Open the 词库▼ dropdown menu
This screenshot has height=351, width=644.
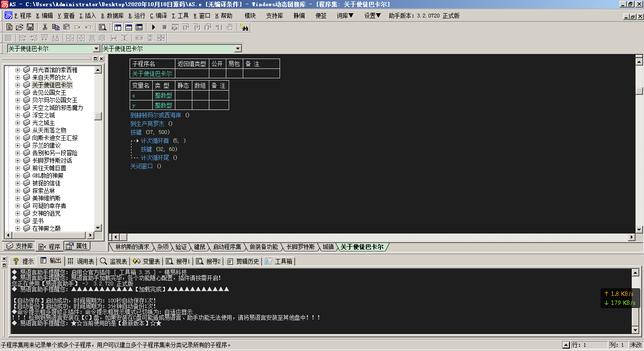coord(345,16)
